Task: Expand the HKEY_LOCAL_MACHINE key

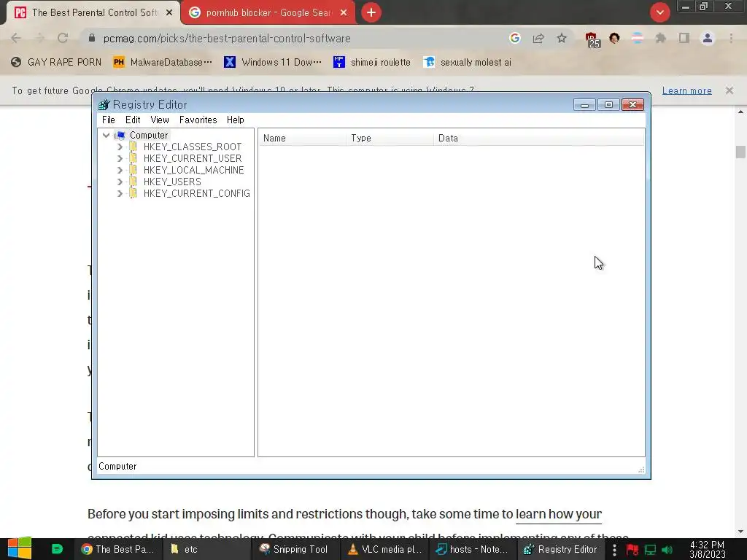Action: [120, 170]
